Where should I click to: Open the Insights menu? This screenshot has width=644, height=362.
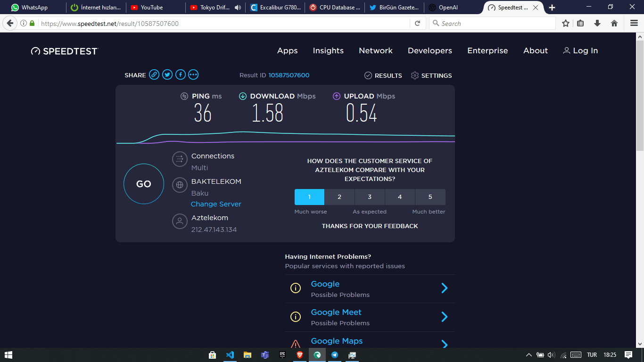(328, 51)
